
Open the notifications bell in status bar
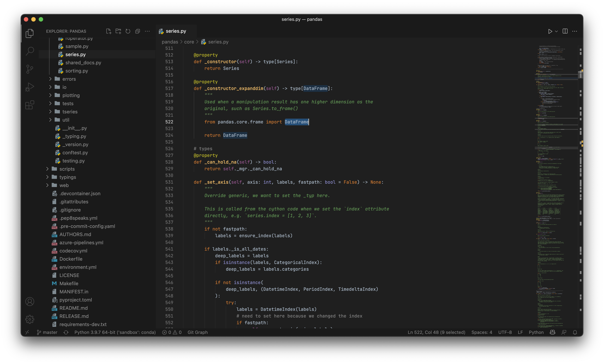coord(575,332)
